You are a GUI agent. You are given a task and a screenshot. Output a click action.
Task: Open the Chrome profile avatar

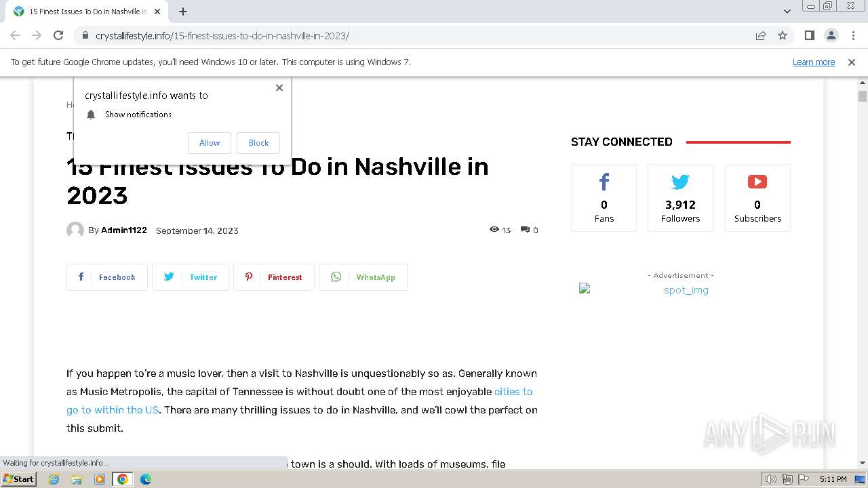[x=831, y=35]
